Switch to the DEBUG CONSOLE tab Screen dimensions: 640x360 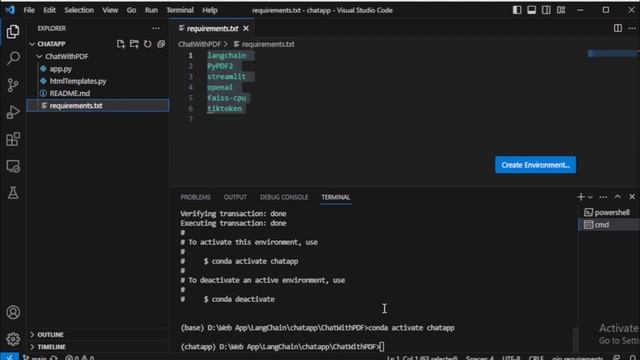(x=284, y=197)
